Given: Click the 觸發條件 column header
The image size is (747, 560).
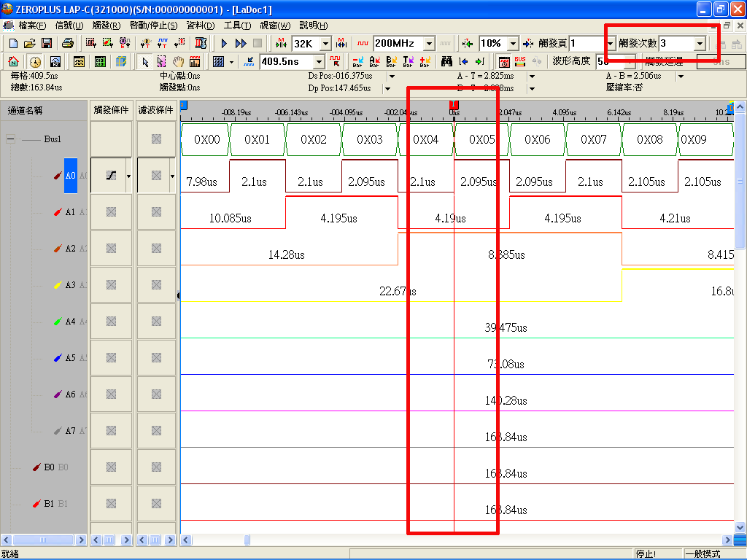Looking at the screenshot, I should tap(111, 110).
